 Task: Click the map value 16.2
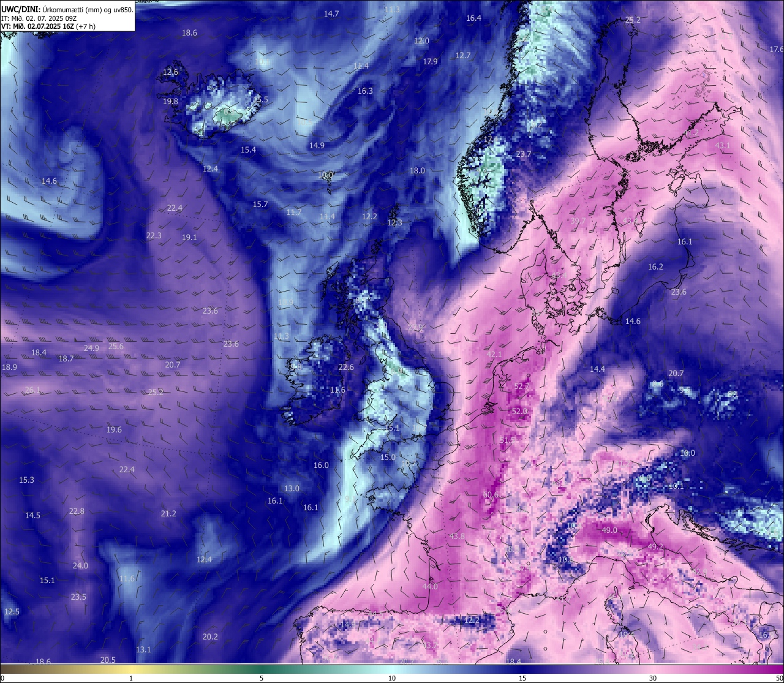click(x=655, y=267)
